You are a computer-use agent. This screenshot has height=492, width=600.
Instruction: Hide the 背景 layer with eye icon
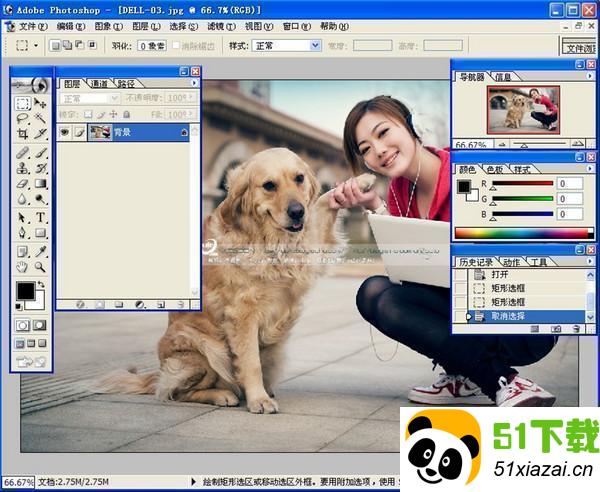[65, 132]
